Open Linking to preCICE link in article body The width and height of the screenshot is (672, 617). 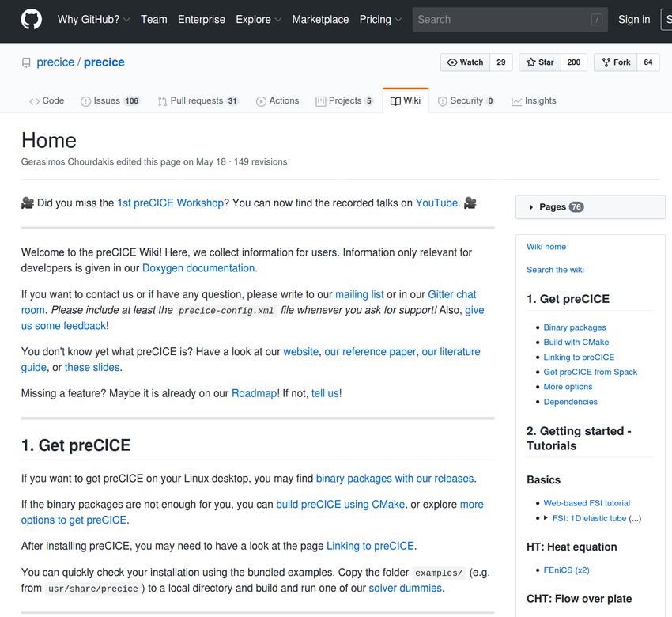370,546
